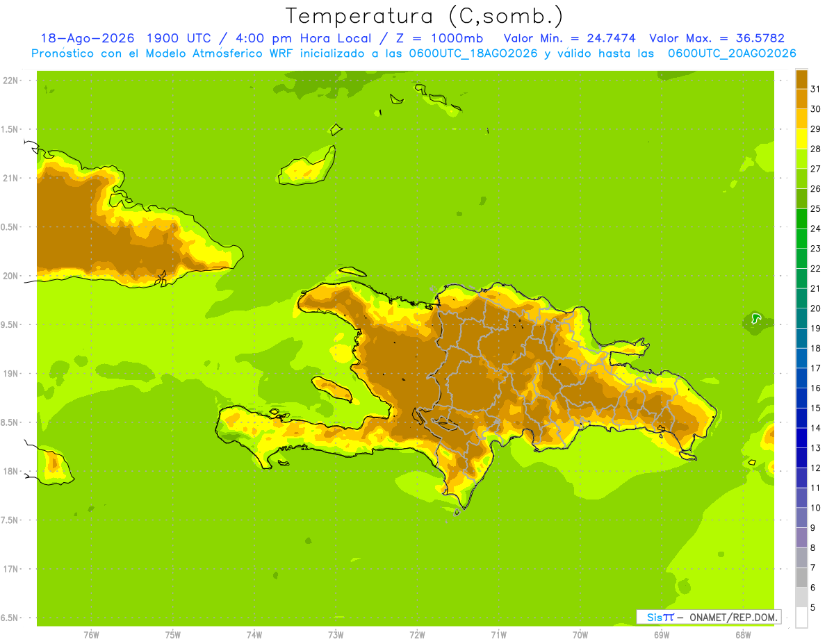Click the "Valor Max. = 36.5782" readout
The image size is (834, 644).
click(x=717, y=38)
